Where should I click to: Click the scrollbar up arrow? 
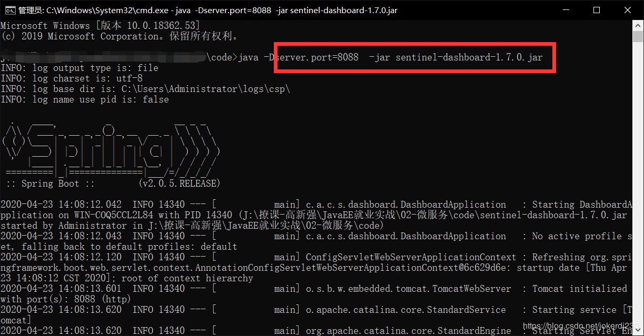tap(638, 26)
